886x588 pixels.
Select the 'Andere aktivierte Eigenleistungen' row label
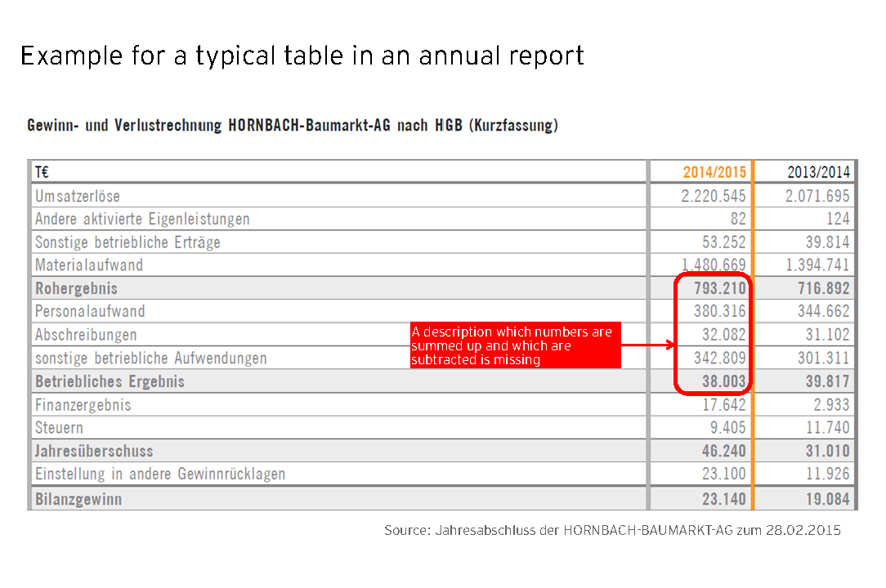tap(142, 219)
